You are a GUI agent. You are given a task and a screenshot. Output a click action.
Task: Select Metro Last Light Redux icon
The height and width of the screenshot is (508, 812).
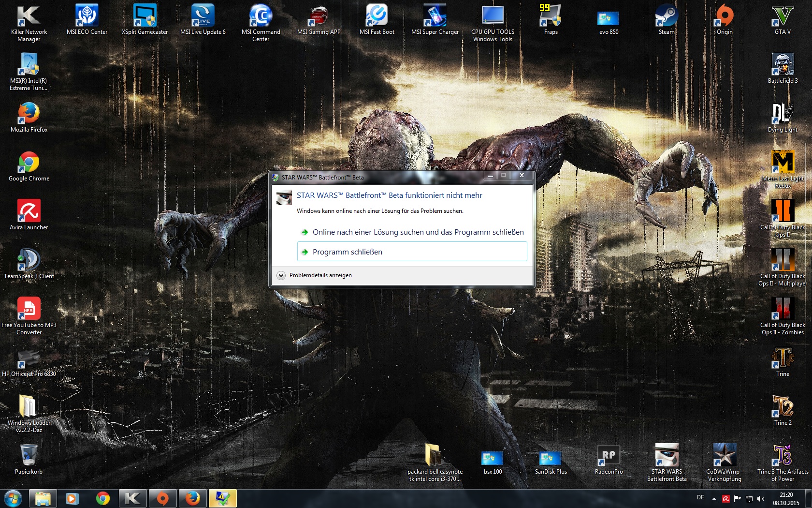[x=783, y=169]
